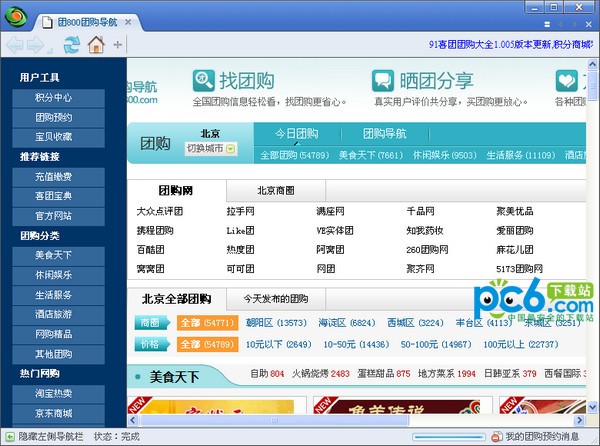
Task: Select the 北京全部团购 tab
Action: tap(176, 299)
